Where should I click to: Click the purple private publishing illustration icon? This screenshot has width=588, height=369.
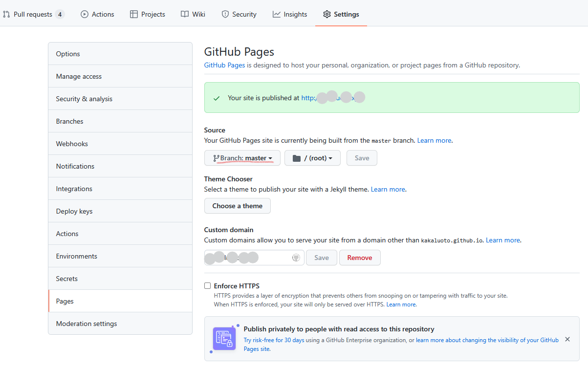tap(224, 339)
